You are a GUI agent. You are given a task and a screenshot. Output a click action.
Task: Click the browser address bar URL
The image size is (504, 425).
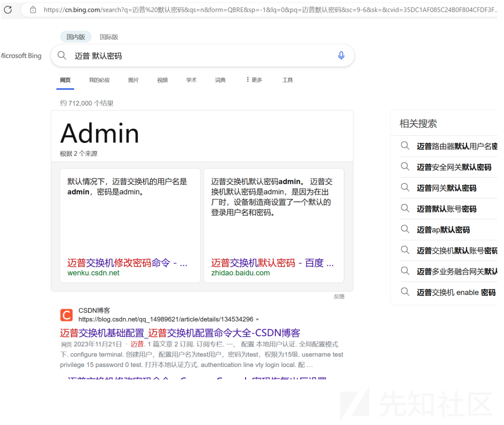click(x=270, y=10)
